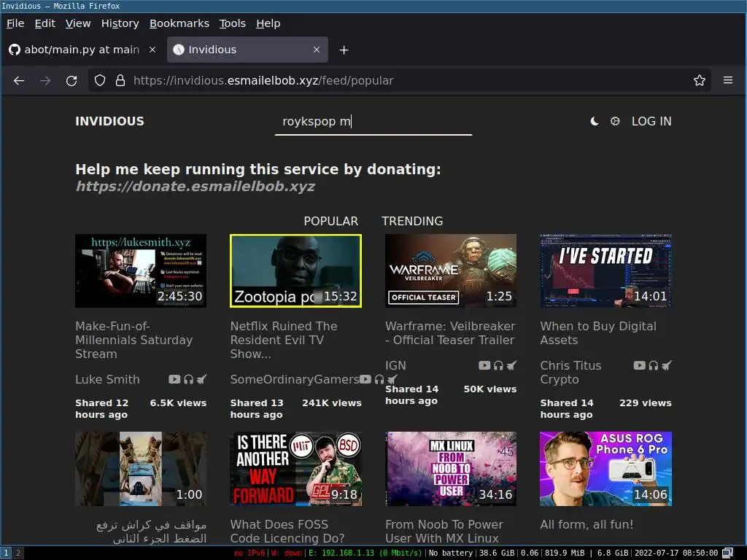
Task: Open audio mode for SomeOrdinaryGamers video
Action: [379, 379]
